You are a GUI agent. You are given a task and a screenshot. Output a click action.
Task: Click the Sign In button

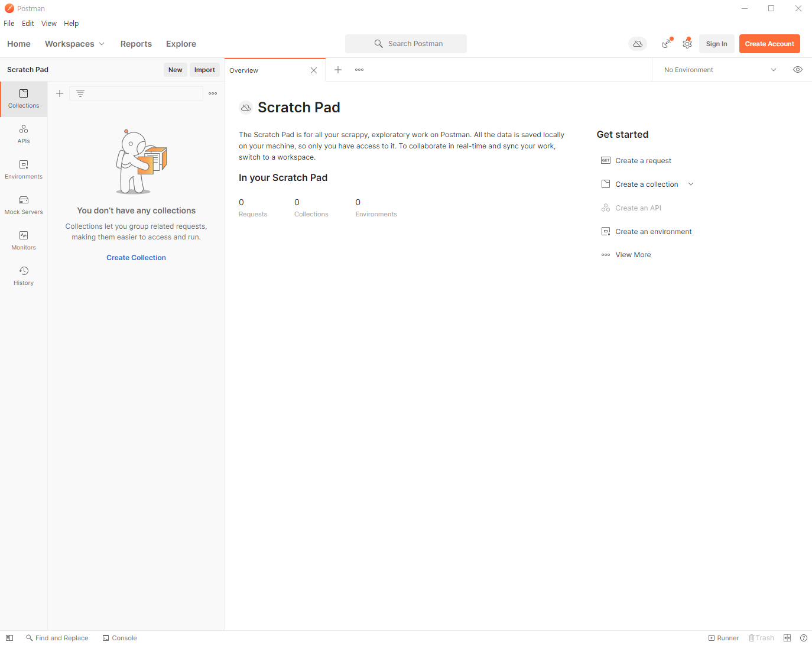[716, 44]
